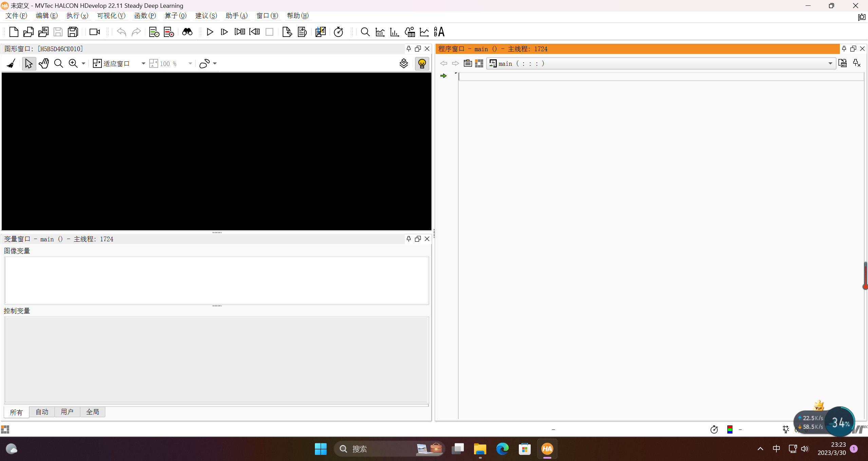Expand the 适应窗口 dropdown arrow
This screenshot has width=868, height=461.
143,63
